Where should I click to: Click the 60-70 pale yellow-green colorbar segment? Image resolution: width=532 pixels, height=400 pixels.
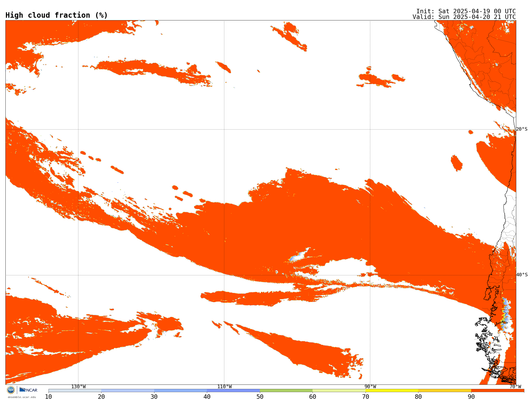coord(339,391)
